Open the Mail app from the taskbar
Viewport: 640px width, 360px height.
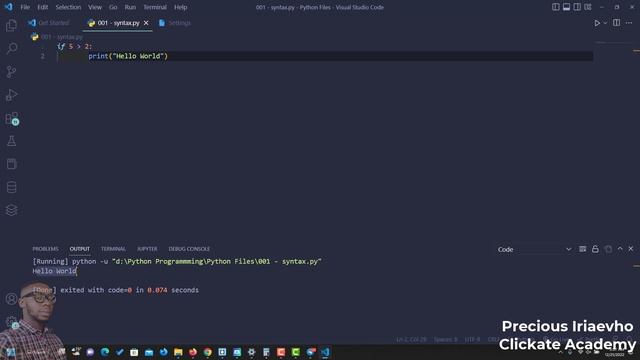click(149, 352)
